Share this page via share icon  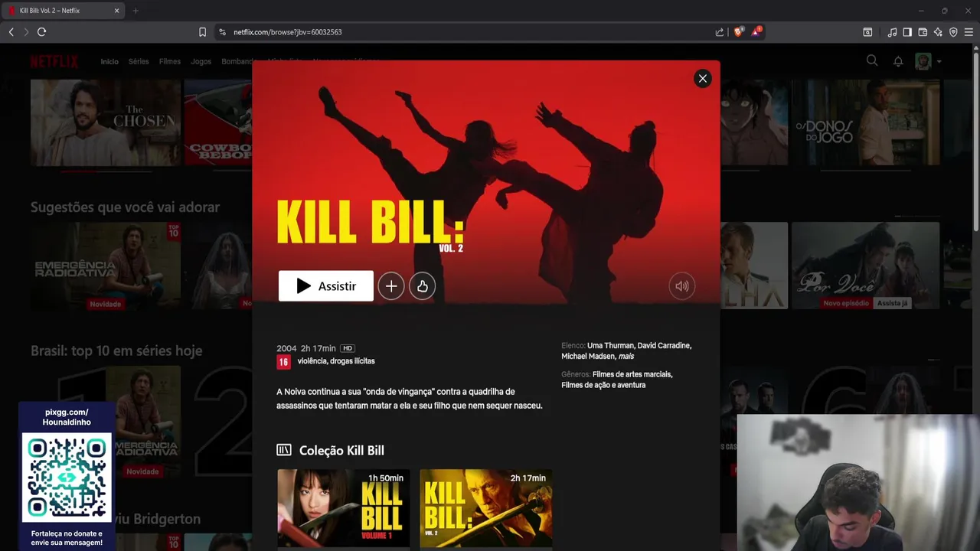(720, 32)
